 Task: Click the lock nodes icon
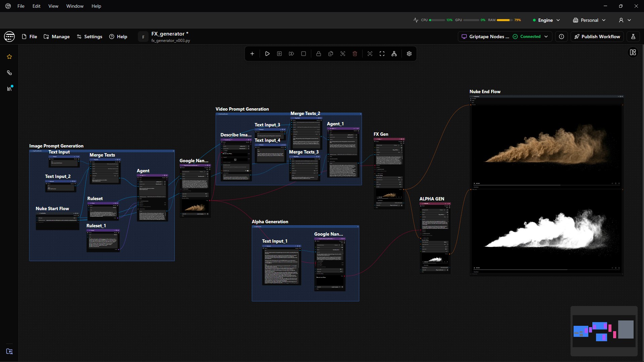[x=319, y=54]
